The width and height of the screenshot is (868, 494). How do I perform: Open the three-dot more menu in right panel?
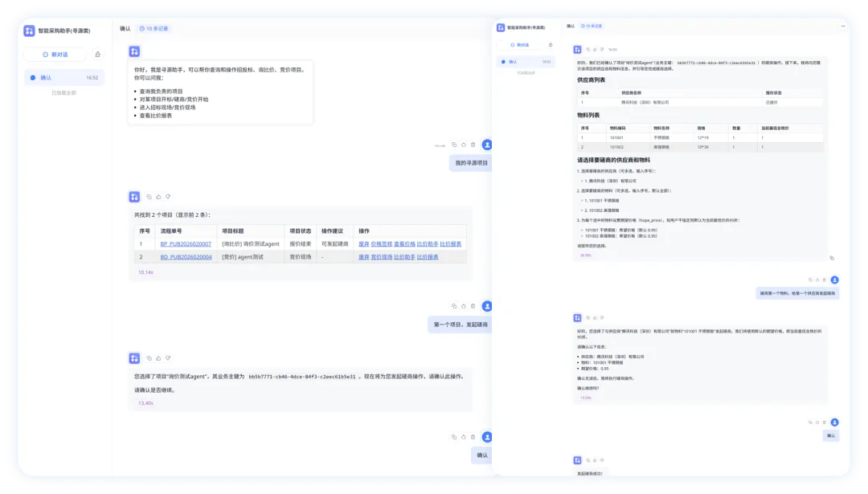(x=843, y=26)
